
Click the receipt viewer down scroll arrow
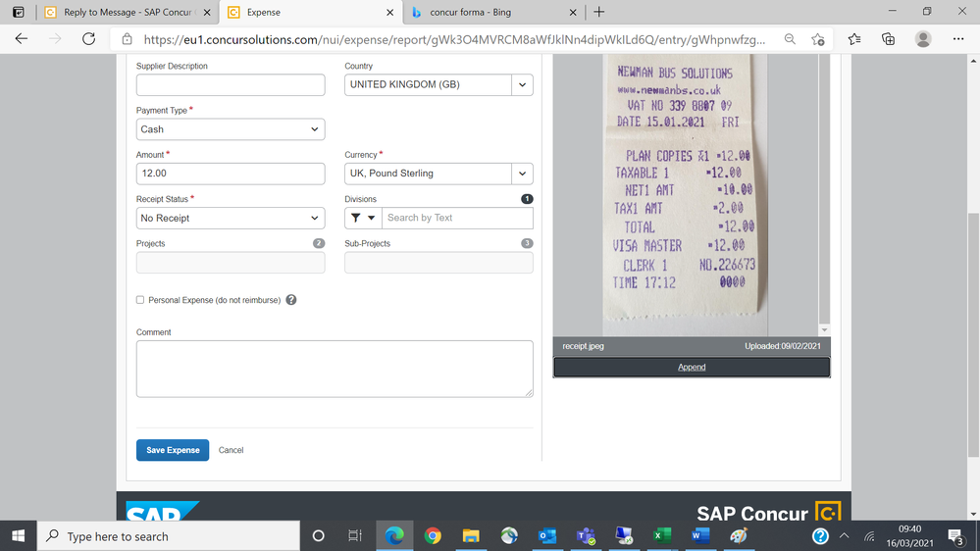point(824,329)
